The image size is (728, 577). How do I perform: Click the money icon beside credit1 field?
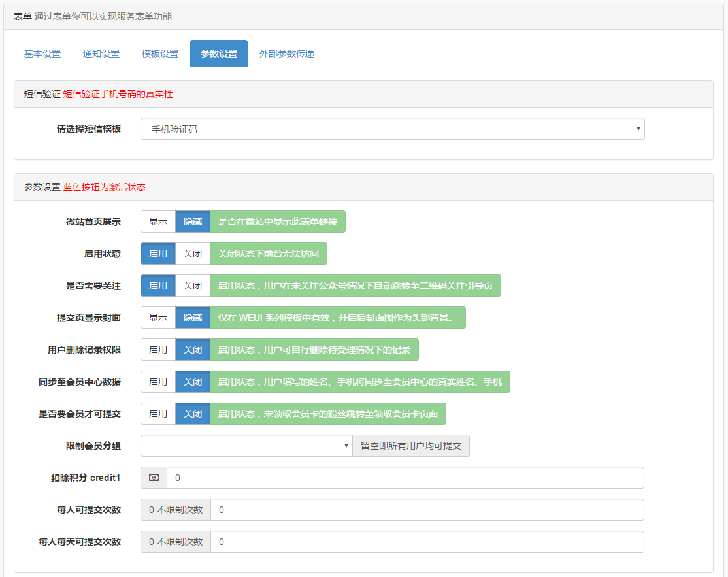[154, 478]
